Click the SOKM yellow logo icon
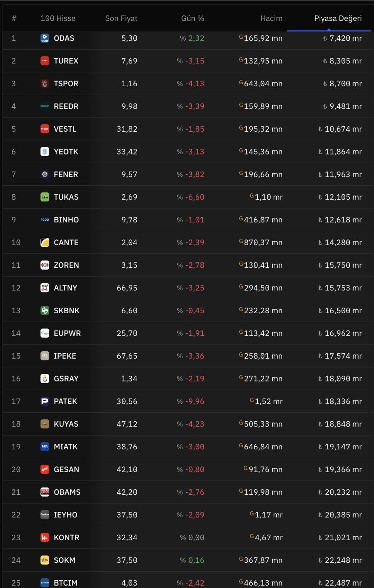 45,560
